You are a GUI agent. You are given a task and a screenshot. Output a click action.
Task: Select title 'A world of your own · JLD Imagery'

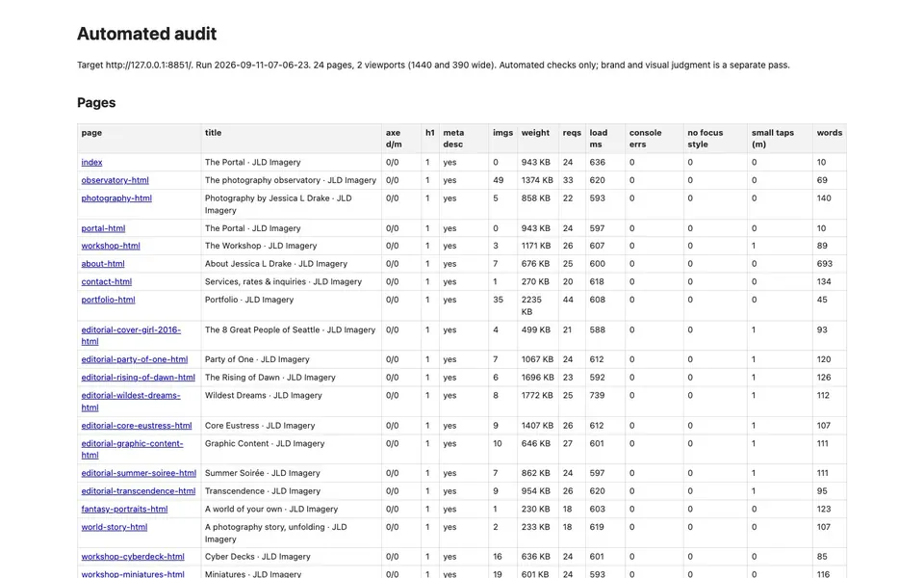pos(271,509)
